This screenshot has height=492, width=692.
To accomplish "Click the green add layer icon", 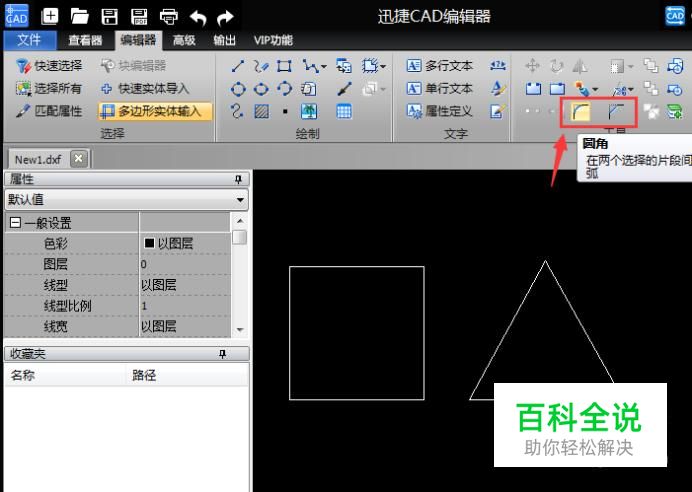I will [x=674, y=111].
